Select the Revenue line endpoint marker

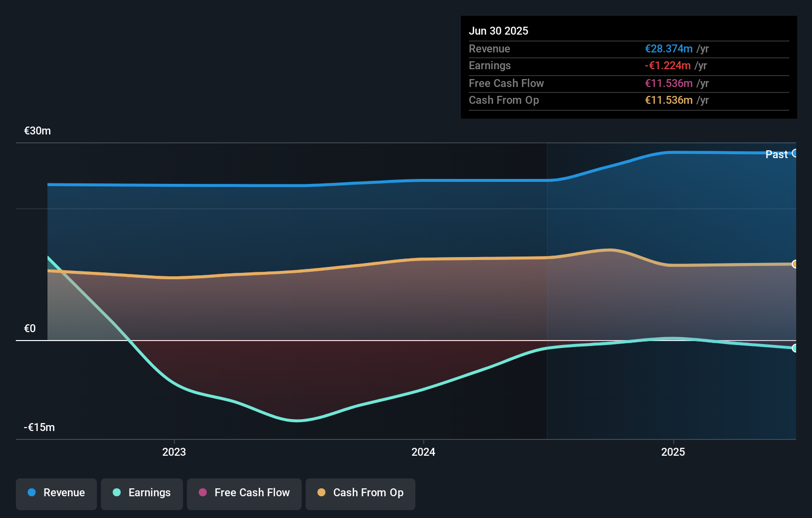coord(795,153)
